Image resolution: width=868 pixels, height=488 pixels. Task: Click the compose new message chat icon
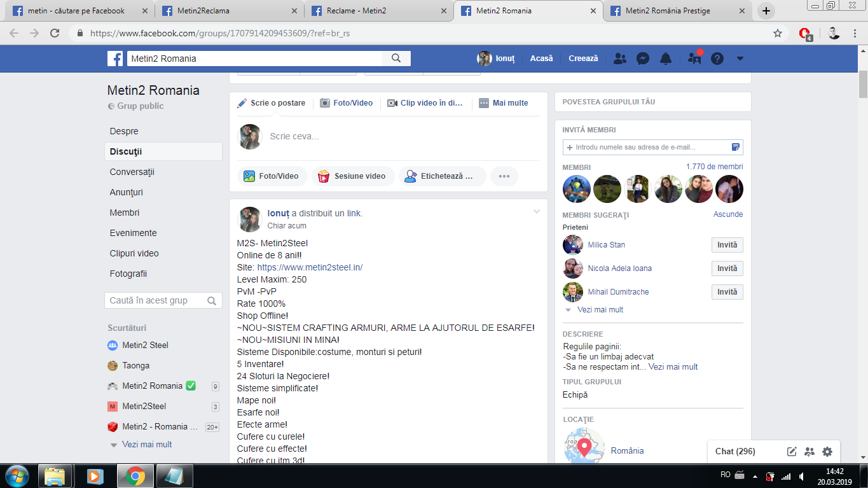[x=792, y=452]
